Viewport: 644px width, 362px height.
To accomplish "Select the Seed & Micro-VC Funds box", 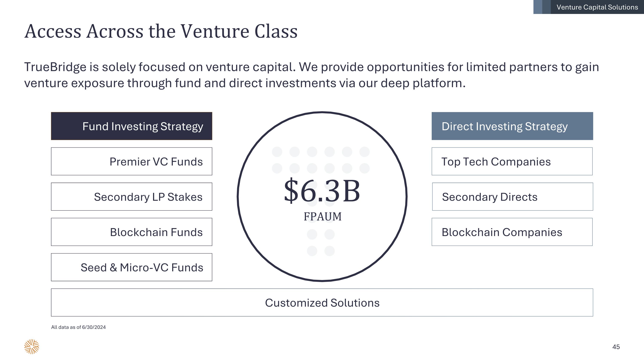I will tap(132, 267).
